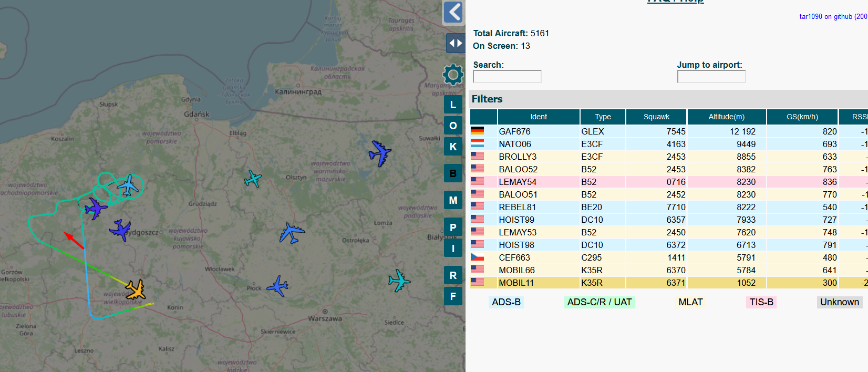Viewport: 868px width, 372px height.
Task: Click the Jump to airport field
Action: tap(711, 77)
